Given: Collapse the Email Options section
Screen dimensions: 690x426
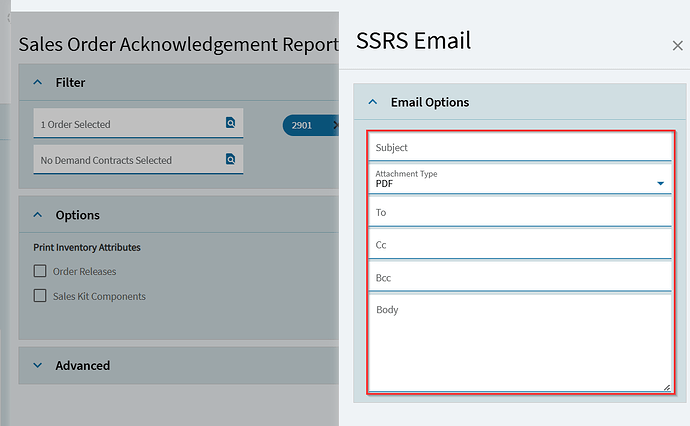Looking at the screenshot, I should coord(373,102).
